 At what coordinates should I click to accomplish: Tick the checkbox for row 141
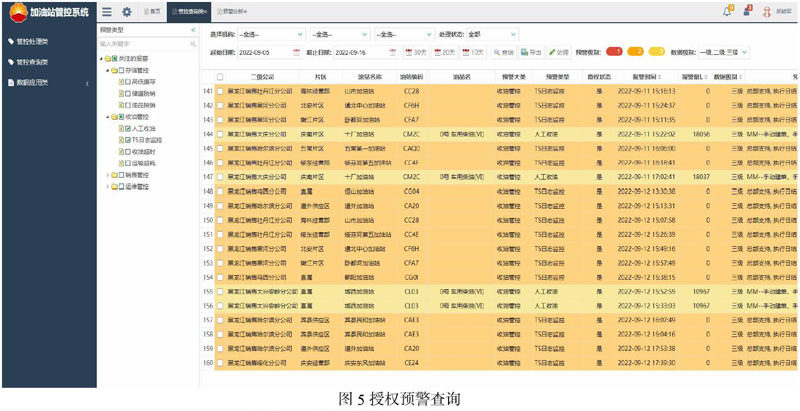(x=221, y=92)
